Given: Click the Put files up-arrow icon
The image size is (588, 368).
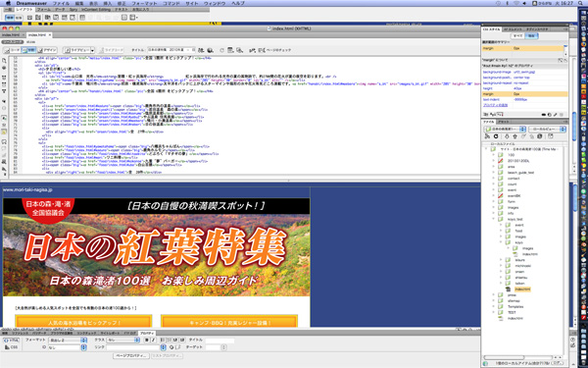Looking at the screenshot, I should [x=514, y=136].
